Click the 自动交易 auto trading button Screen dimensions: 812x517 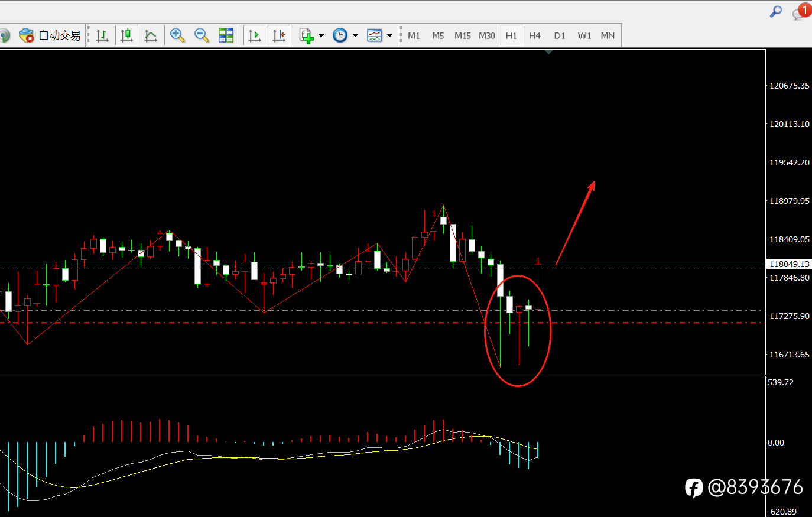coord(50,35)
